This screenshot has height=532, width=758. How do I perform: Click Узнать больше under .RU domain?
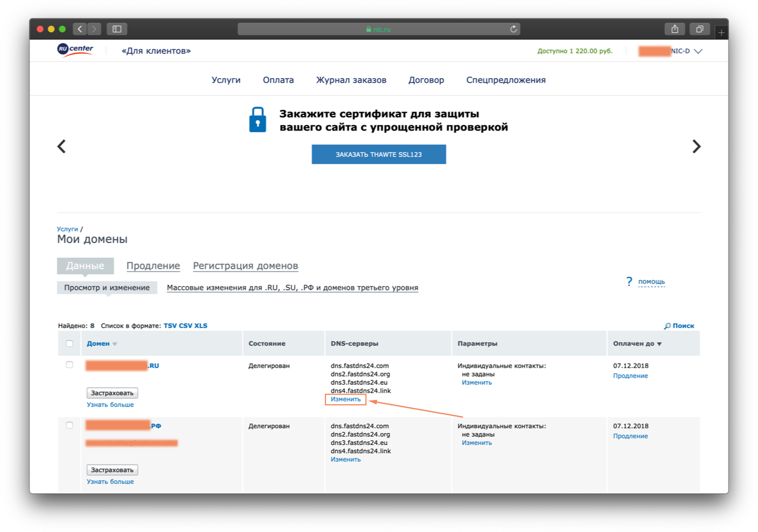[x=110, y=405]
